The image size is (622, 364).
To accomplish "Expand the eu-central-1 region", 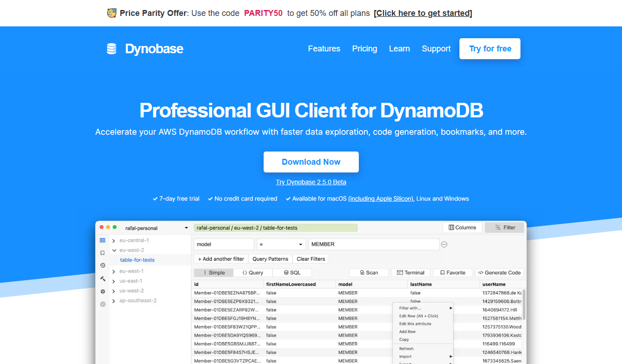I will (x=114, y=241).
